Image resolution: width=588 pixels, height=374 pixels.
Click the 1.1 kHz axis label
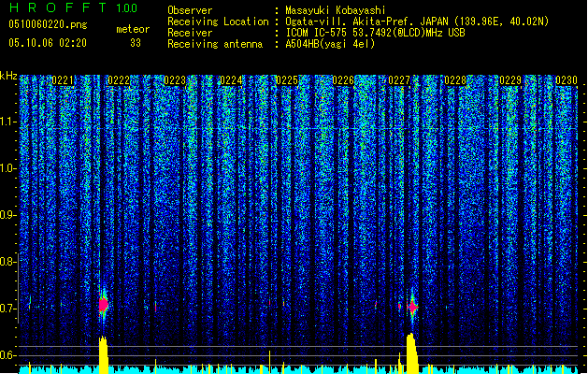tap(8, 122)
